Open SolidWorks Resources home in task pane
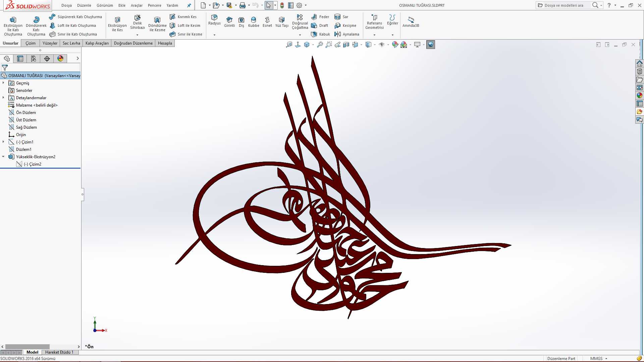Image resolution: width=644 pixels, height=362 pixels. pyautogui.click(x=640, y=63)
